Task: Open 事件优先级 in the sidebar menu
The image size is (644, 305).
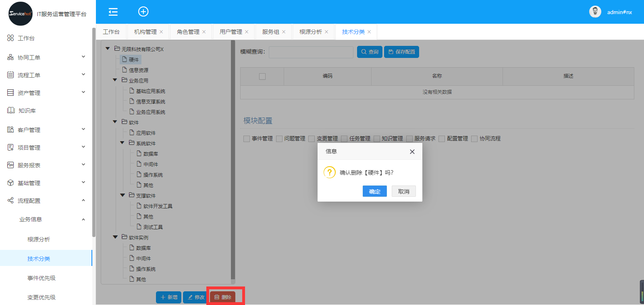Action: pyautogui.click(x=42, y=278)
